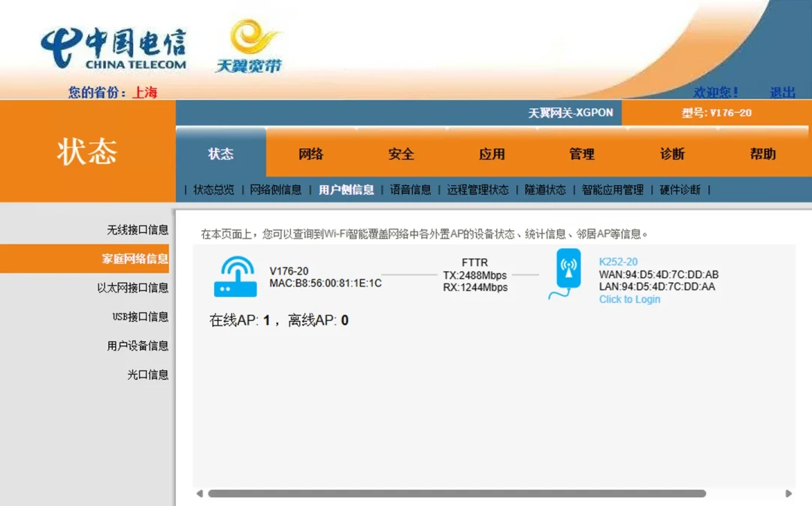The height and width of the screenshot is (506, 812).
Task: Click the 'Click to Login' link
Action: click(630, 299)
